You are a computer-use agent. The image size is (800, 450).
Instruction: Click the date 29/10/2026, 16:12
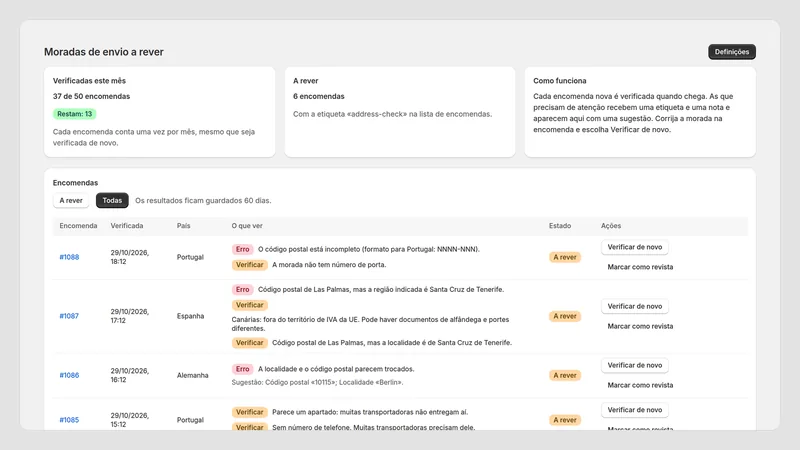pos(130,375)
